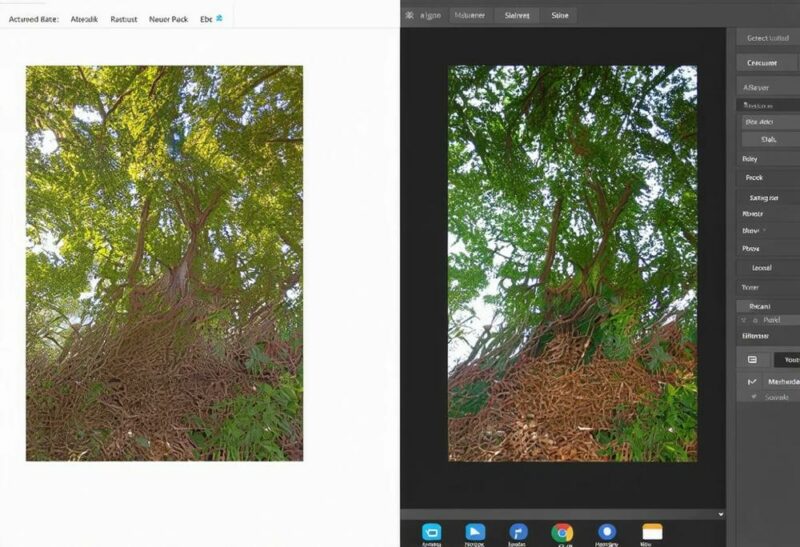Click the small blue icon after Ebc
The width and height of the screenshot is (800, 547).
coord(220,18)
